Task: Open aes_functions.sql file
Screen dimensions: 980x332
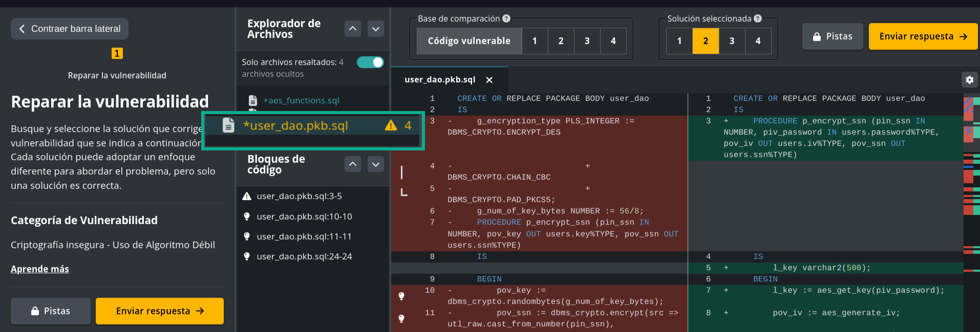Action: coord(301,100)
